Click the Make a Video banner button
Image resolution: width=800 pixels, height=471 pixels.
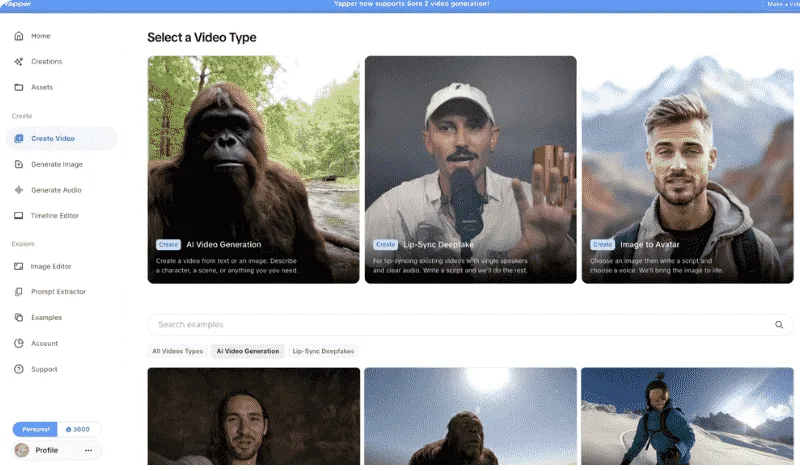[782, 4]
